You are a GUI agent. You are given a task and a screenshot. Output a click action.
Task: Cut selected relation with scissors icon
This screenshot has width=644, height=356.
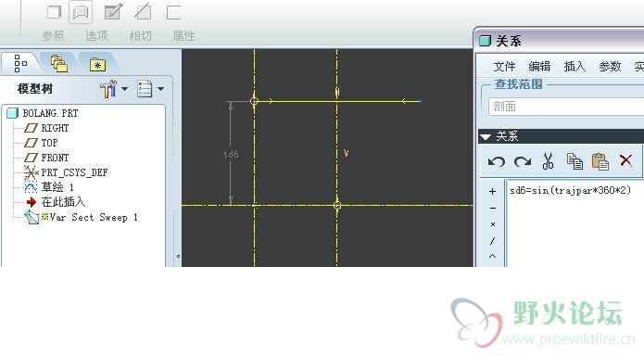pos(548,160)
